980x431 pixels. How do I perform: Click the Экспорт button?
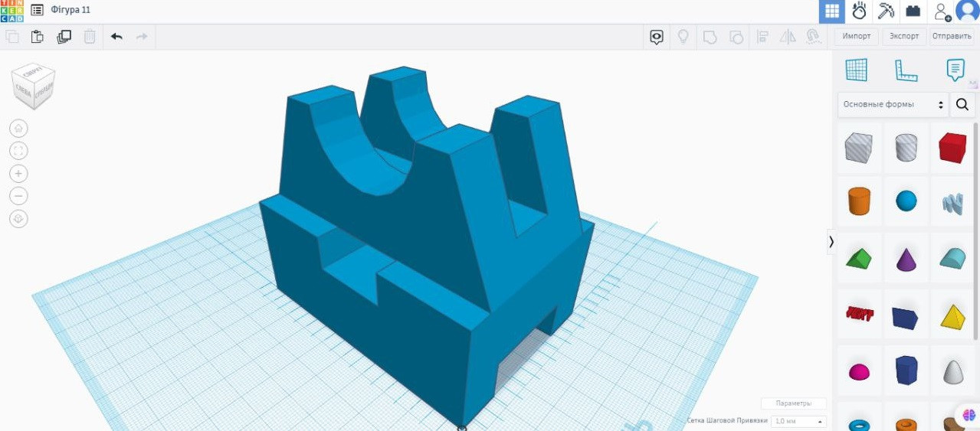coord(904,37)
